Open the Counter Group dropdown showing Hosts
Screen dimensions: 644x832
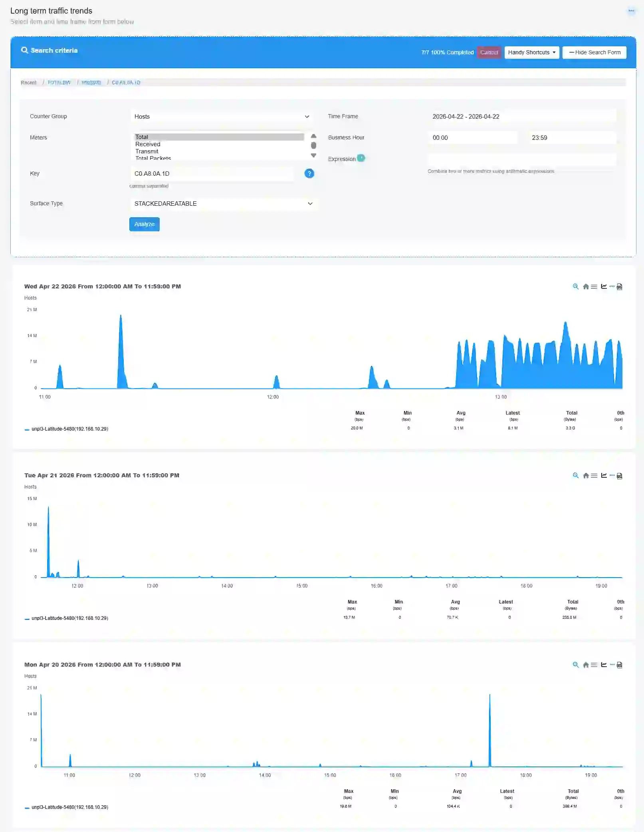[222, 117]
